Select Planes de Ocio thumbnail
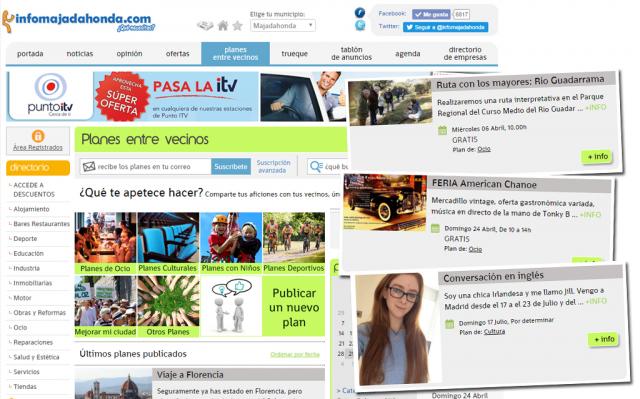The image size is (640, 399). pyautogui.click(x=105, y=243)
